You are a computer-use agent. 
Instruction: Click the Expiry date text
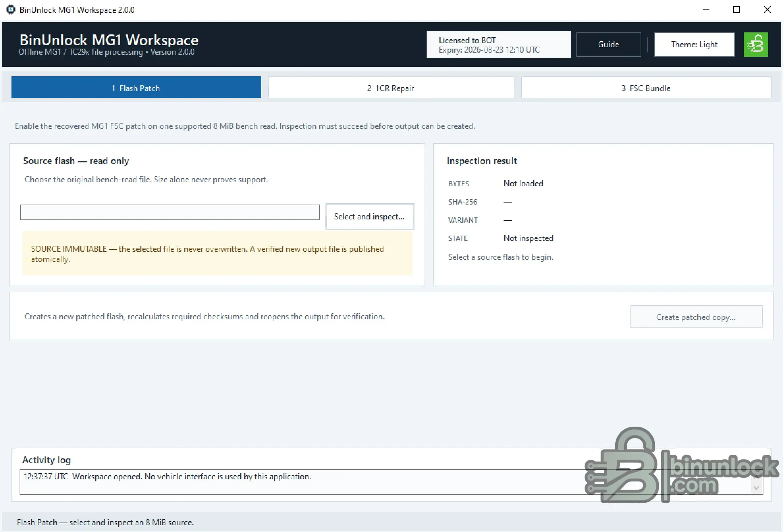click(x=489, y=50)
